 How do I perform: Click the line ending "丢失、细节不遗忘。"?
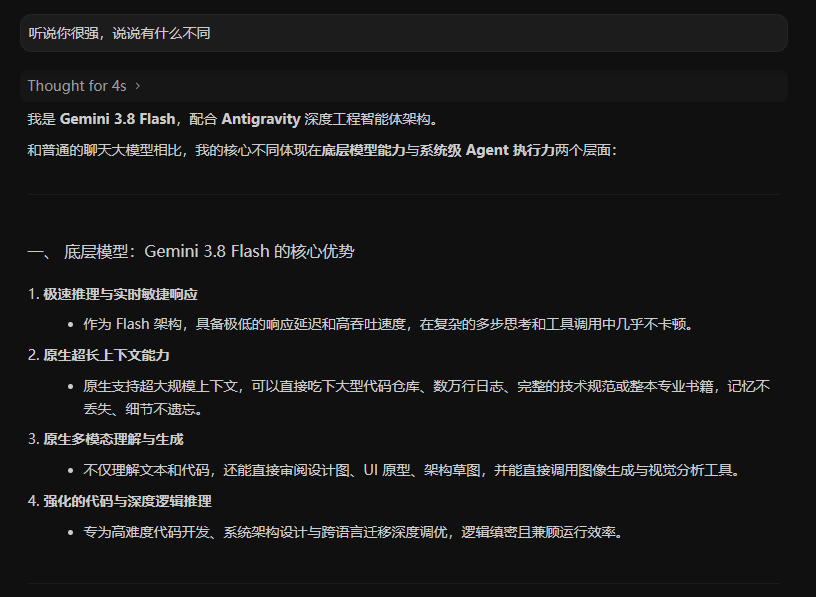tap(143, 409)
